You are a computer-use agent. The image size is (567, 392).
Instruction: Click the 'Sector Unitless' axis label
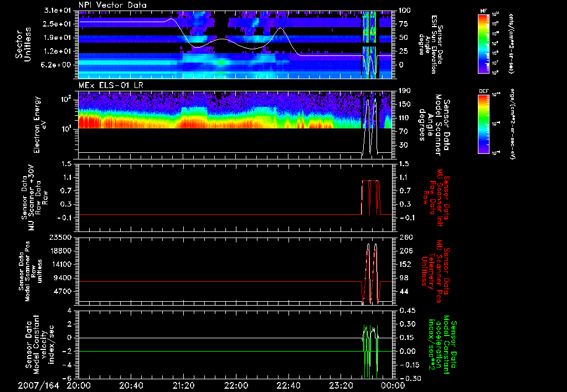tap(23, 44)
